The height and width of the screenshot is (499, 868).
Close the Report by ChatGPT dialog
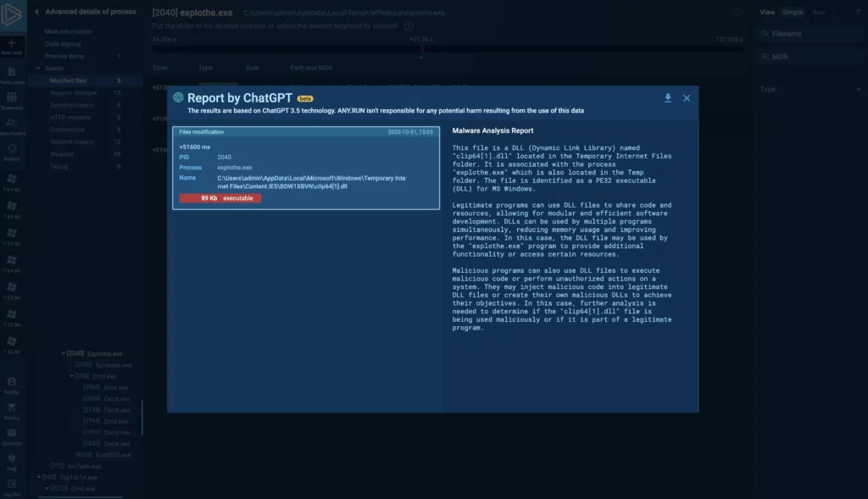687,98
